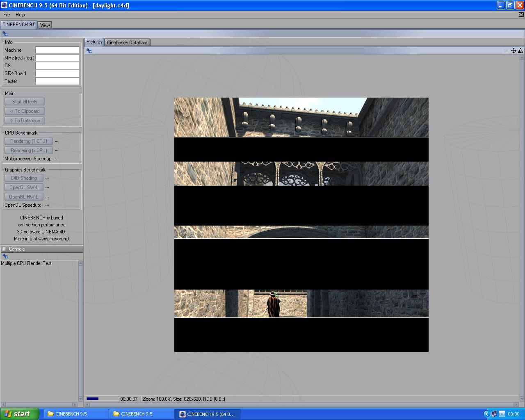The width and height of the screenshot is (525, 420).
Task: Click the Multiprocessor Speedup label
Action: [x=28, y=159]
